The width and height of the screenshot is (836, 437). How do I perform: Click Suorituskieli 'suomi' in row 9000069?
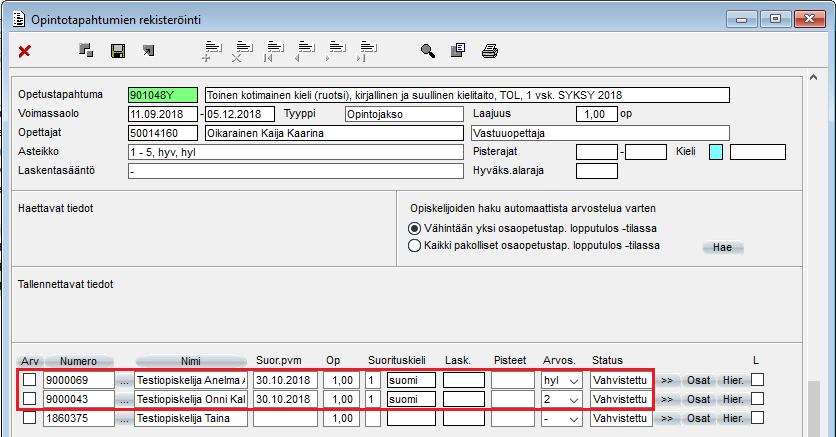coord(411,381)
